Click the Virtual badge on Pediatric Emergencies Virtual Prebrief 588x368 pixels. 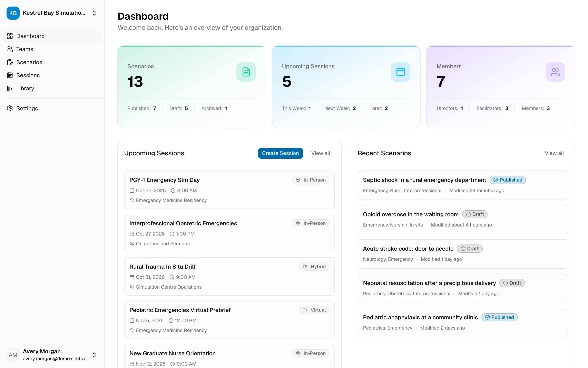[x=314, y=310]
